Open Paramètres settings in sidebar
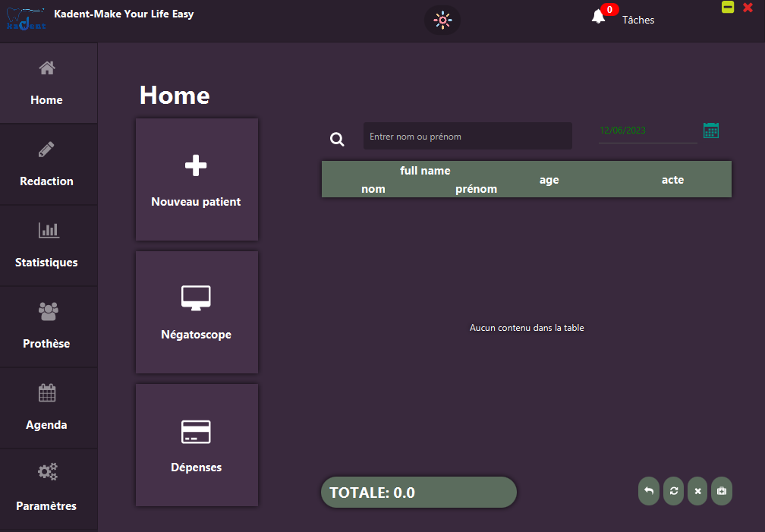 click(47, 490)
